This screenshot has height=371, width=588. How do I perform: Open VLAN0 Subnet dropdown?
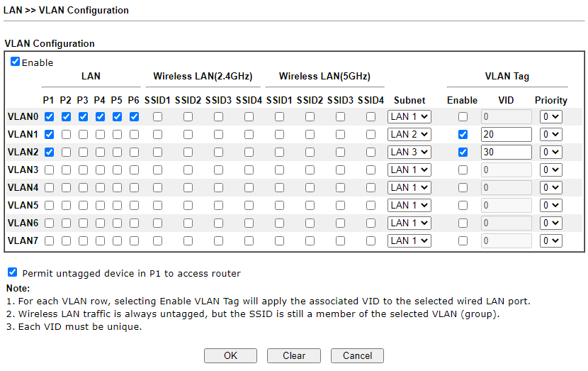pos(409,116)
